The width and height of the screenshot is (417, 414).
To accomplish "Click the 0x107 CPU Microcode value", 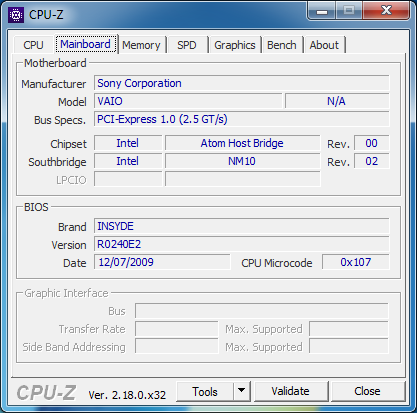I will (x=355, y=262).
